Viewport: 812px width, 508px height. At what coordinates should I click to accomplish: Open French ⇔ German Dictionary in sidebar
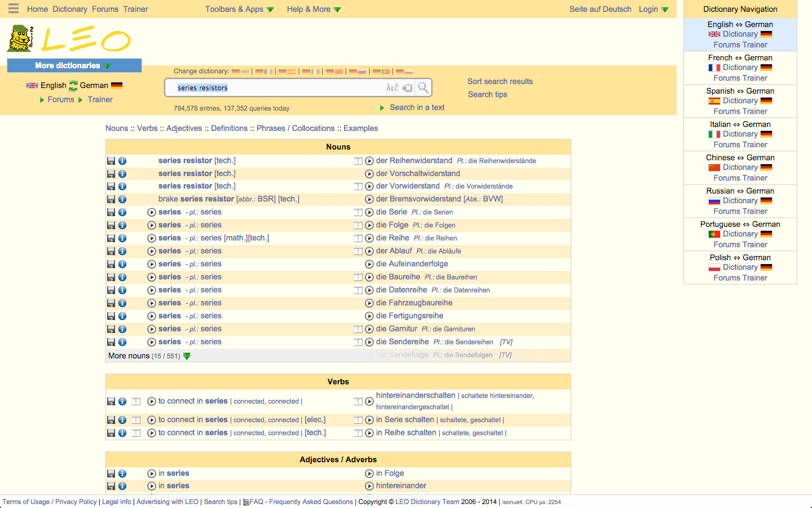[x=740, y=67]
